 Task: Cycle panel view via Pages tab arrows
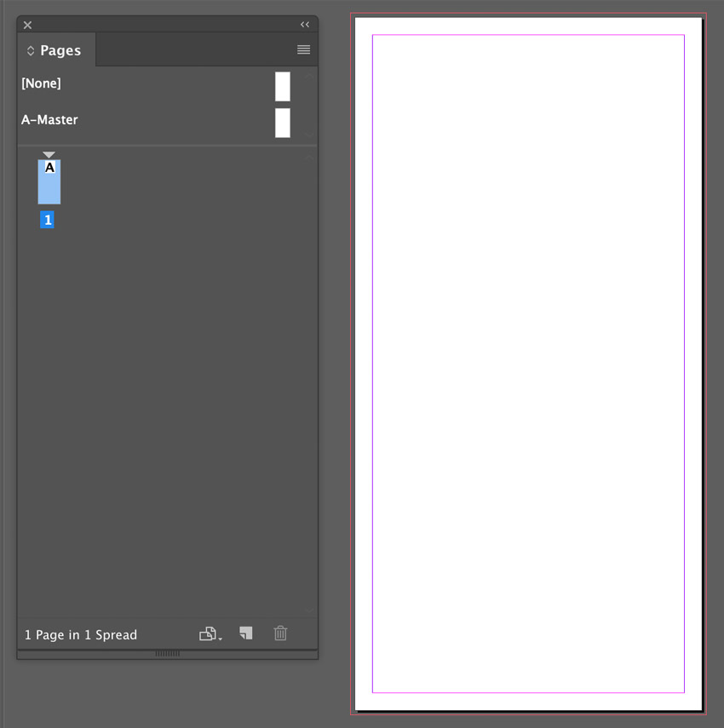tap(31, 50)
